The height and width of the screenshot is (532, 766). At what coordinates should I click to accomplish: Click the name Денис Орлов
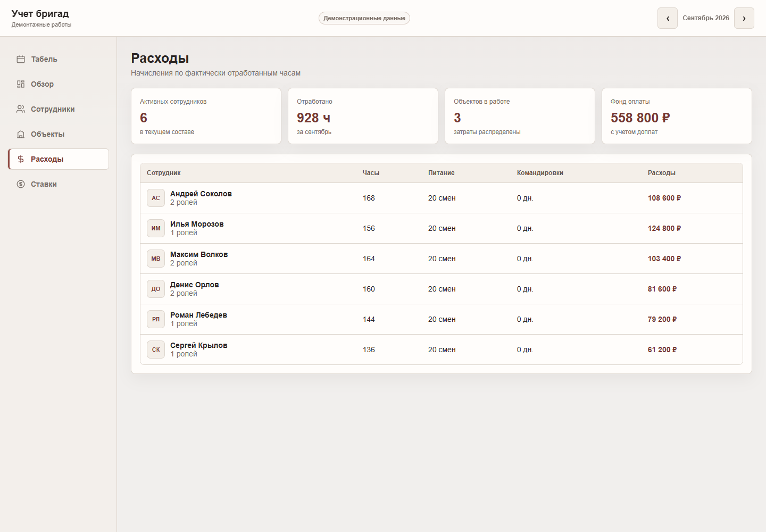pos(195,285)
